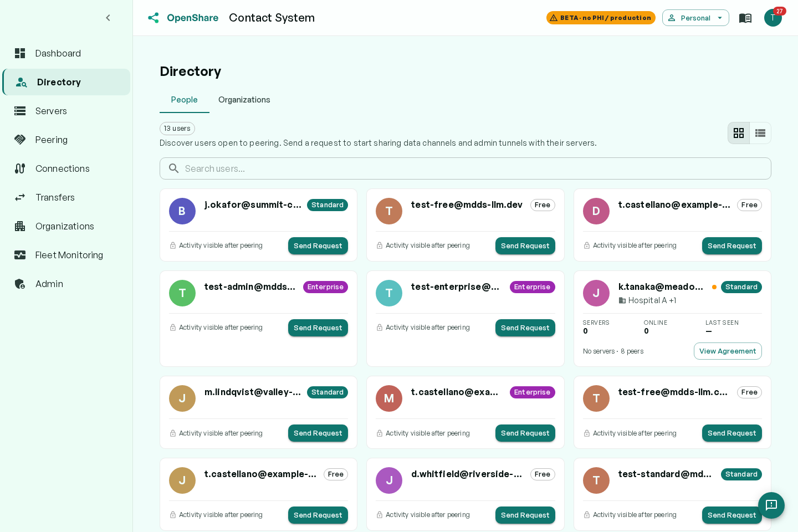
Task: Open the user avatar with 27 badge
Action: coord(773,18)
